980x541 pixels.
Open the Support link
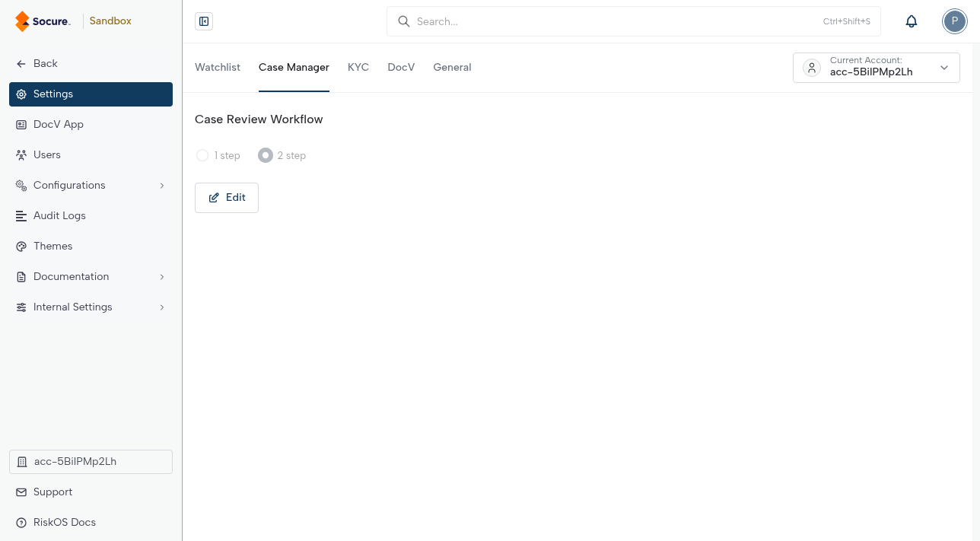(x=91, y=492)
